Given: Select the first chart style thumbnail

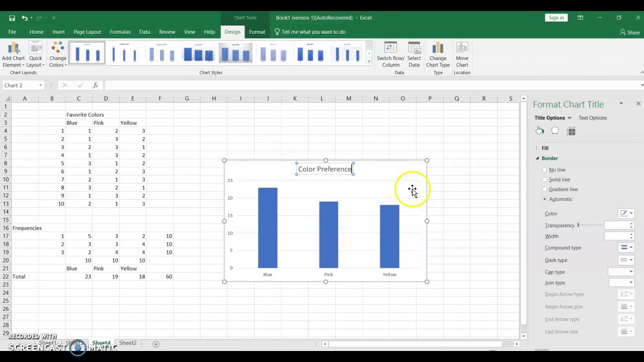Looking at the screenshot, I should click(87, 53).
